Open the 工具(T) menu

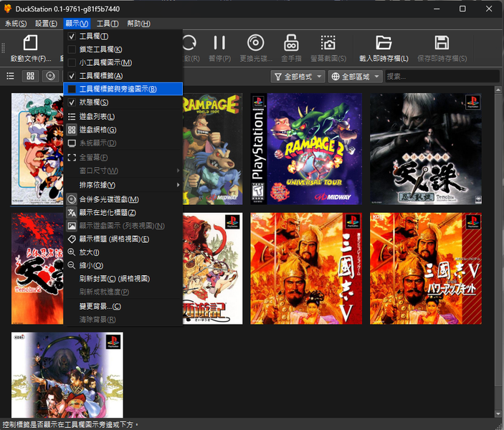[108, 24]
